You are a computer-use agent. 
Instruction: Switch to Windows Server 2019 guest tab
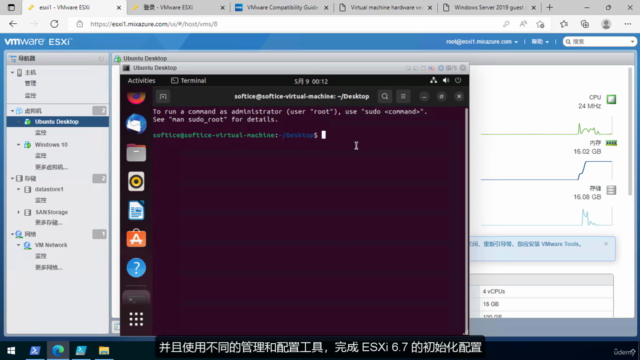[489, 7]
